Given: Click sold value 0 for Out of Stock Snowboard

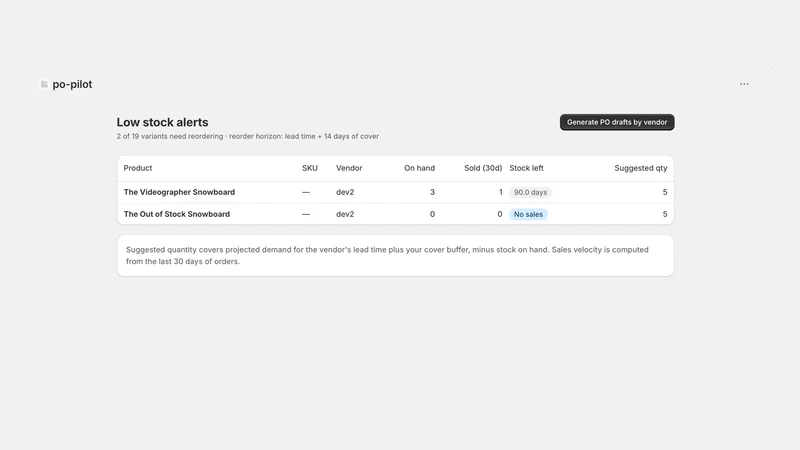Looking at the screenshot, I should point(500,214).
